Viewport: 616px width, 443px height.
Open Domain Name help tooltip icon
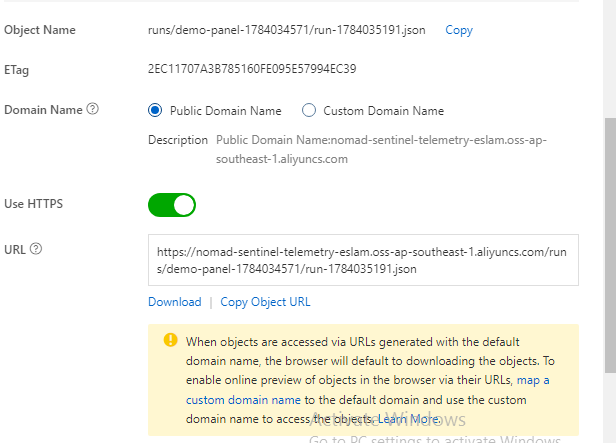(92, 109)
